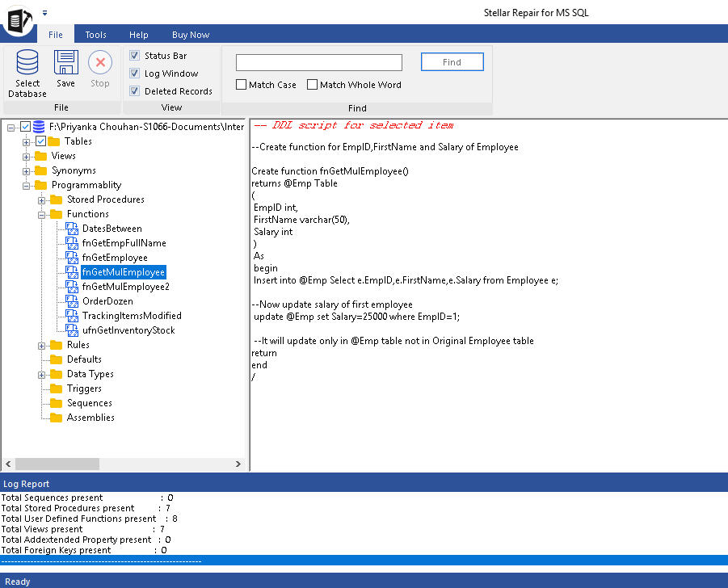Click the Select Database icon

[27, 62]
